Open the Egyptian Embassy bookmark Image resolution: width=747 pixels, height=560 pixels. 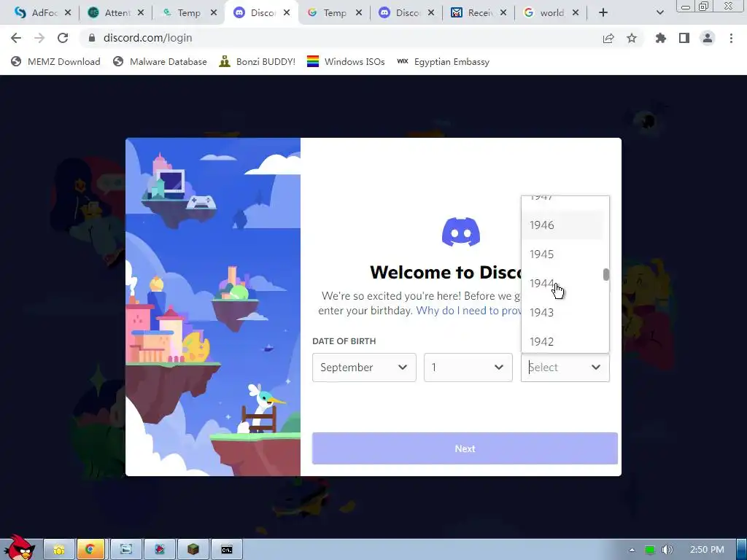click(443, 62)
